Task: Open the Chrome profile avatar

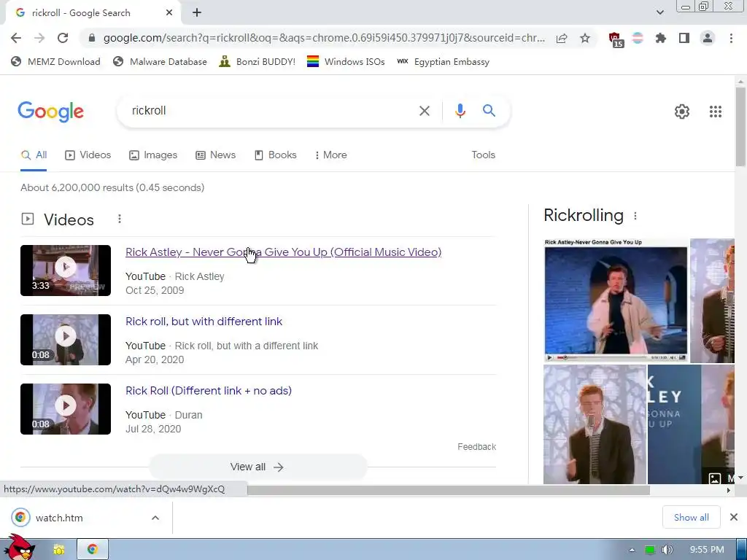Action: (708, 38)
